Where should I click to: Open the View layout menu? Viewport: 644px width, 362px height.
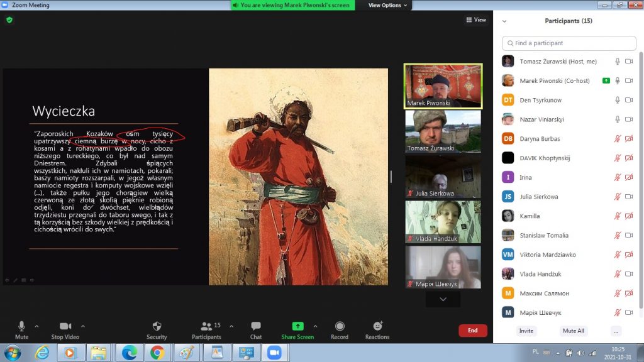pyautogui.click(x=476, y=20)
